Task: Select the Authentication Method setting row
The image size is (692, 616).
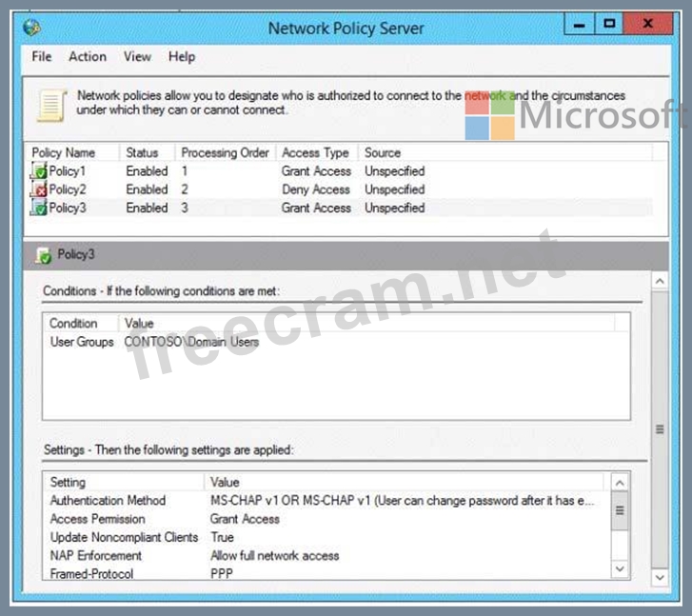Action: tap(326, 501)
